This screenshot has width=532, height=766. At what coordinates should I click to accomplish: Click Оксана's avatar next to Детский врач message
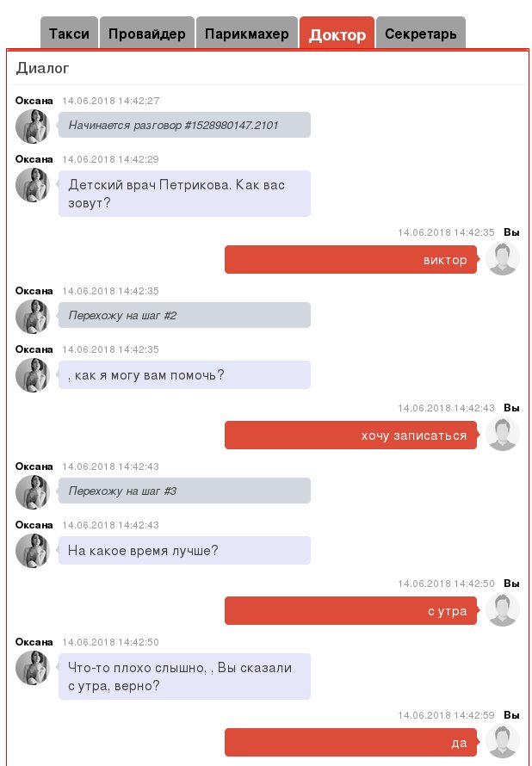[33, 185]
